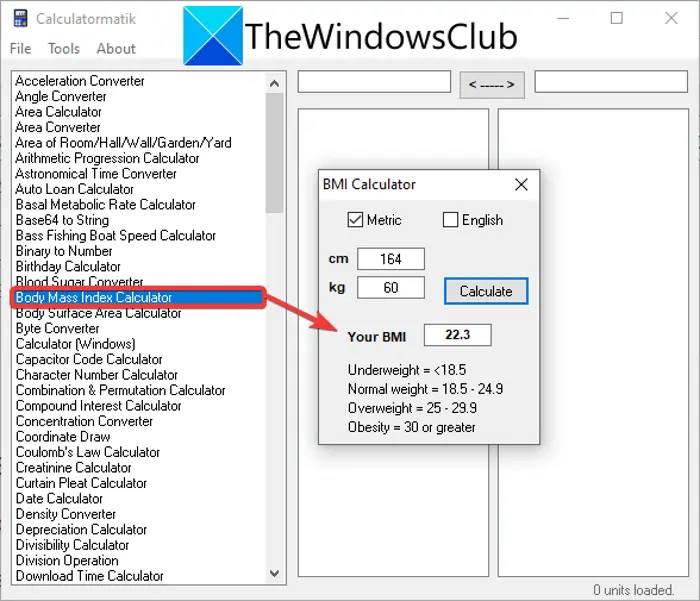
Task: Open the File menu
Action: [x=21, y=48]
